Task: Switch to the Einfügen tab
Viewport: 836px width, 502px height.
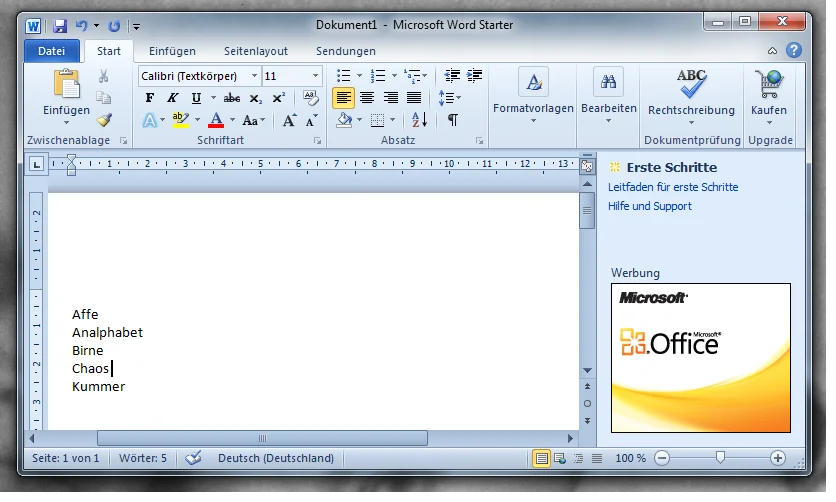Action: [172, 51]
